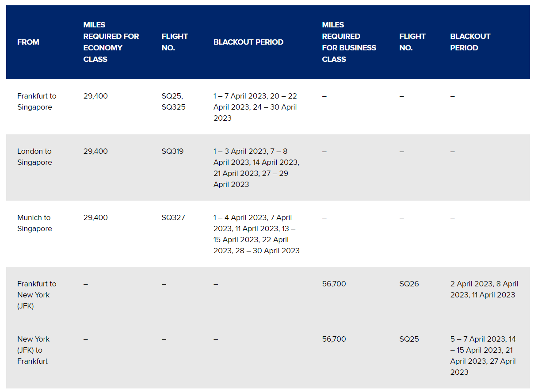534x392 pixels.
Task: Click the FROM column header
Action: tap(28, 42)
